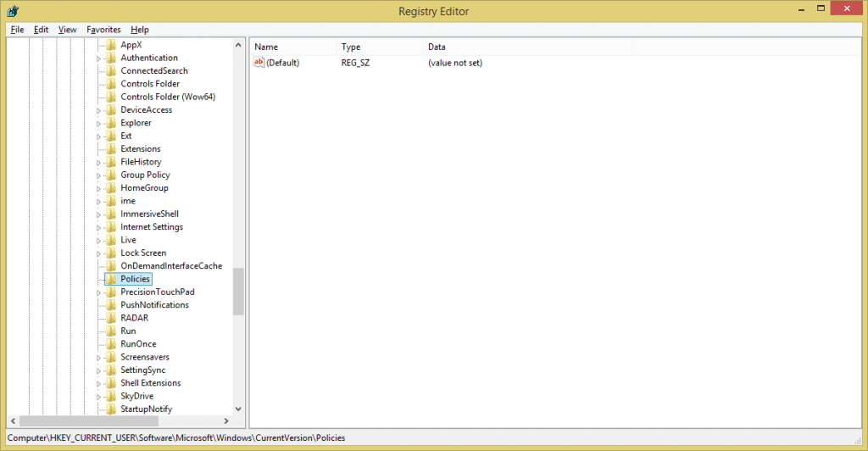This screenshot has height=451, width=868.
Task: Select the SettingSync key label
Action: 142,370
